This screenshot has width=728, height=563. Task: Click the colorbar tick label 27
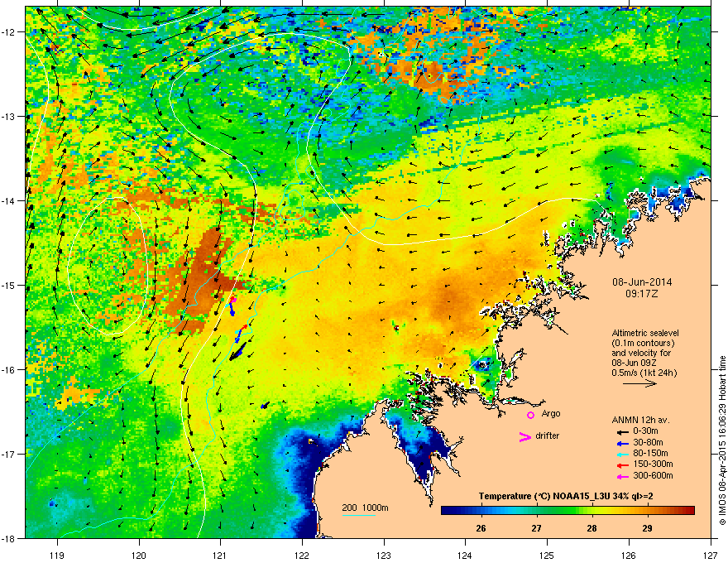pos(536,528)
